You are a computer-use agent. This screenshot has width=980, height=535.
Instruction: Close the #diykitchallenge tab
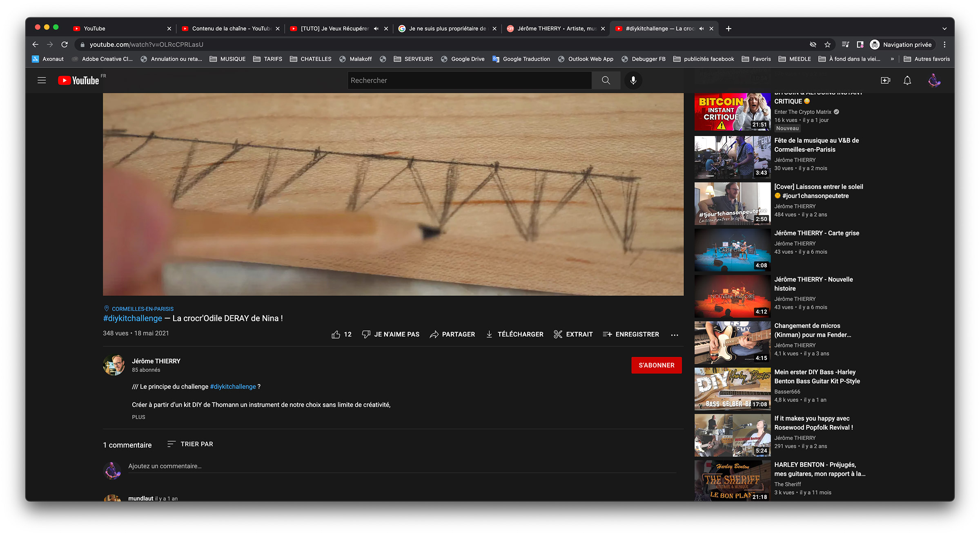[711, 29]
